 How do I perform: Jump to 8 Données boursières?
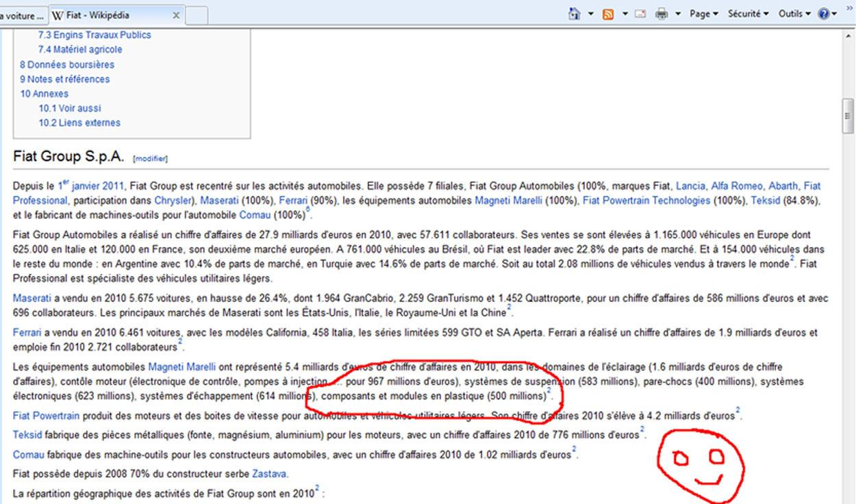click(67, 64)
